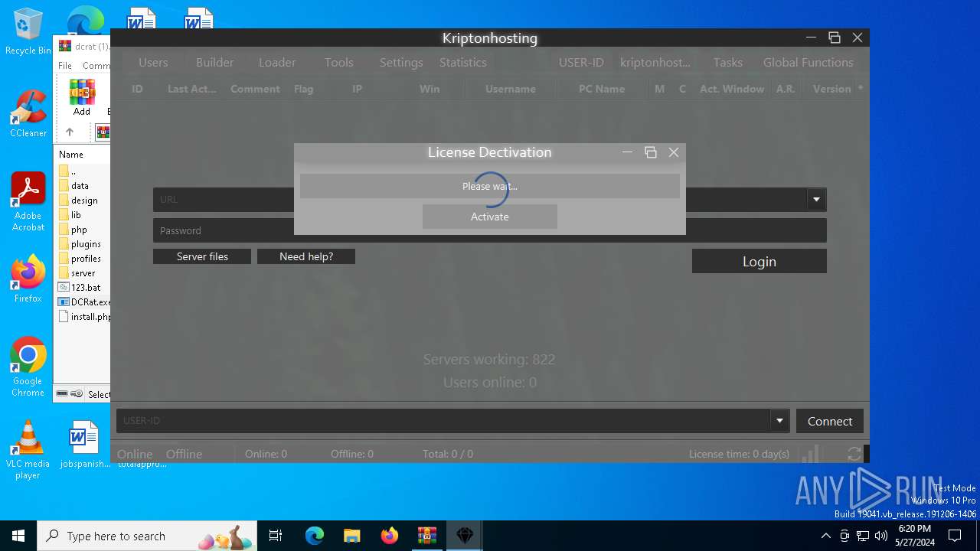Select the data folder in WinRAR
Screen dimensions: 980x551
tap(80, 186)
